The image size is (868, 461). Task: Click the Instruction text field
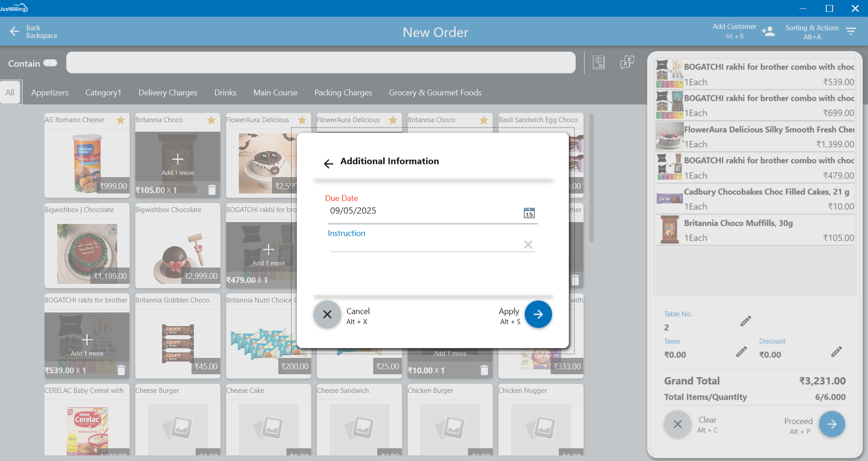(424, 245)
